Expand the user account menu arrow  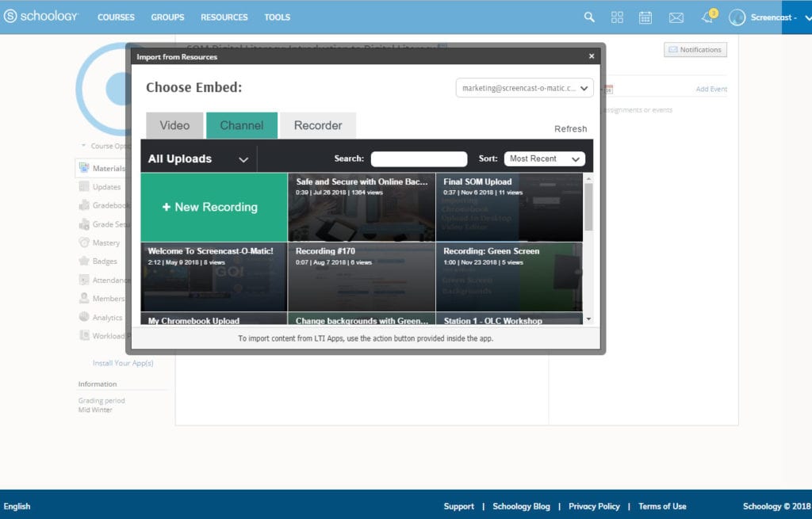click(808, 17)
